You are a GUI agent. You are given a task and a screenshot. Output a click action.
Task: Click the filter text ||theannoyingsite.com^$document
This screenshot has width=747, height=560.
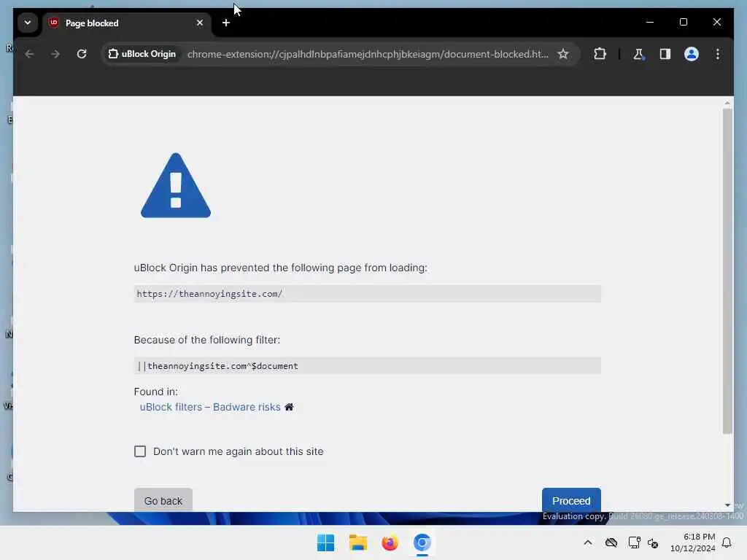point(217,366)
